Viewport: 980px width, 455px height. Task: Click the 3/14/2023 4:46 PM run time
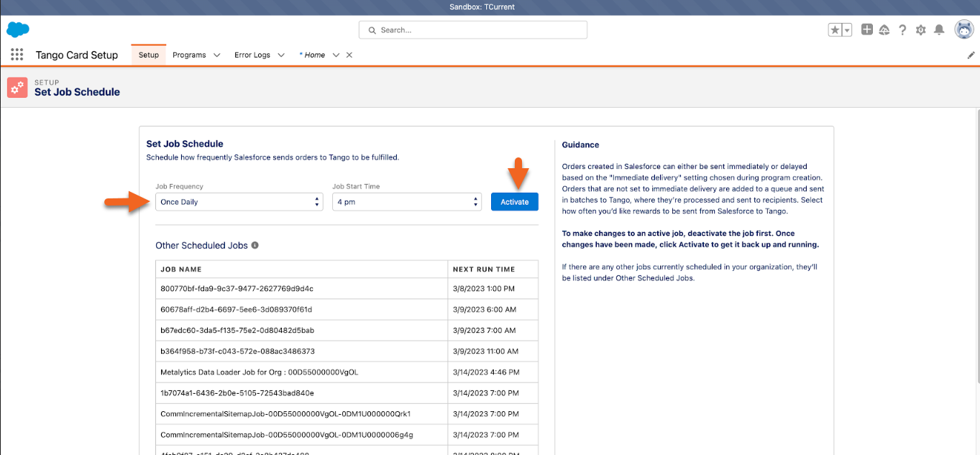coord(486,372)
